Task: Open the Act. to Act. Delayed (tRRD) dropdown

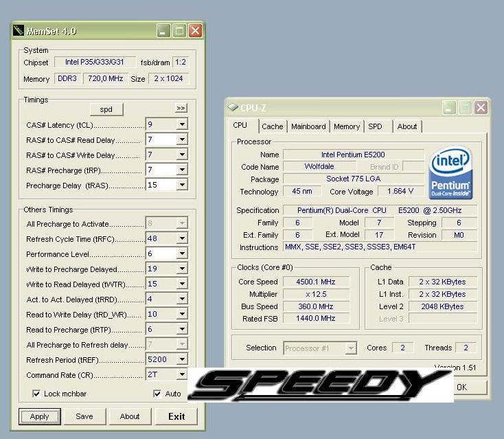Action: pos(182,299)
